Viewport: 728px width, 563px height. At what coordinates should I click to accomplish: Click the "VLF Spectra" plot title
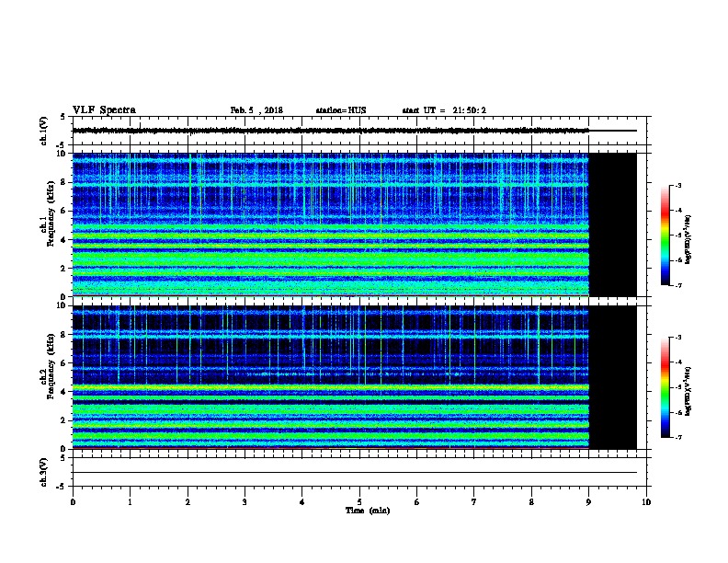(x=104, y=110)
